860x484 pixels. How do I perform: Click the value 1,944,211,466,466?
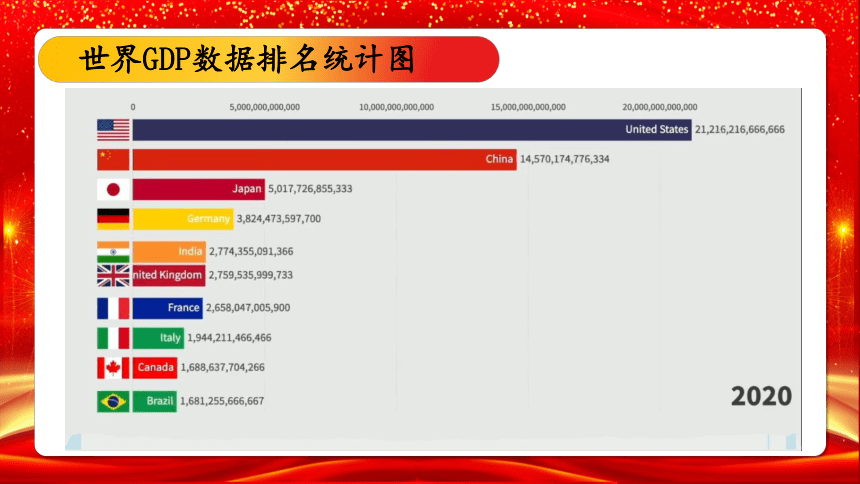tap(229, 337)
